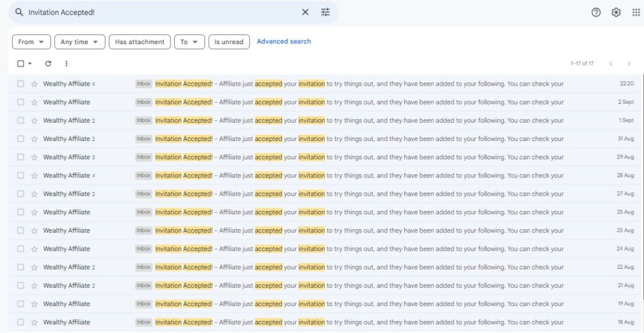Open the From filter dropdown

tap(31, 42)
